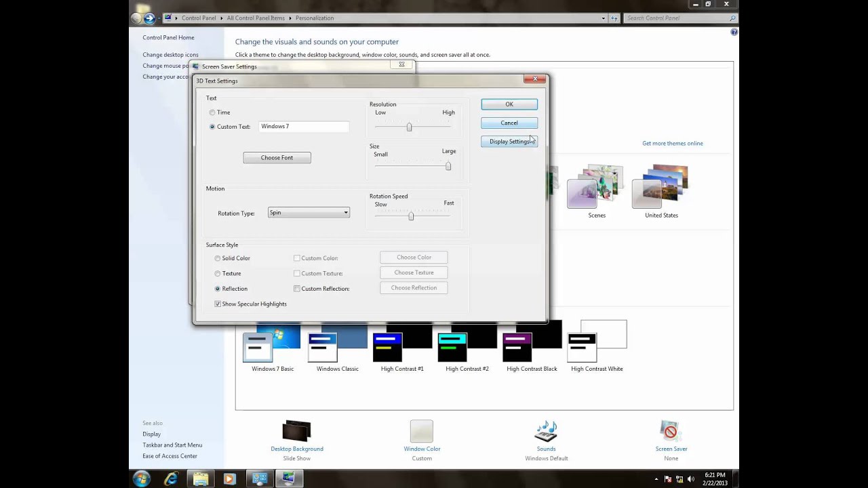Click Cancel in 3D Text Settings

(509, 123)
